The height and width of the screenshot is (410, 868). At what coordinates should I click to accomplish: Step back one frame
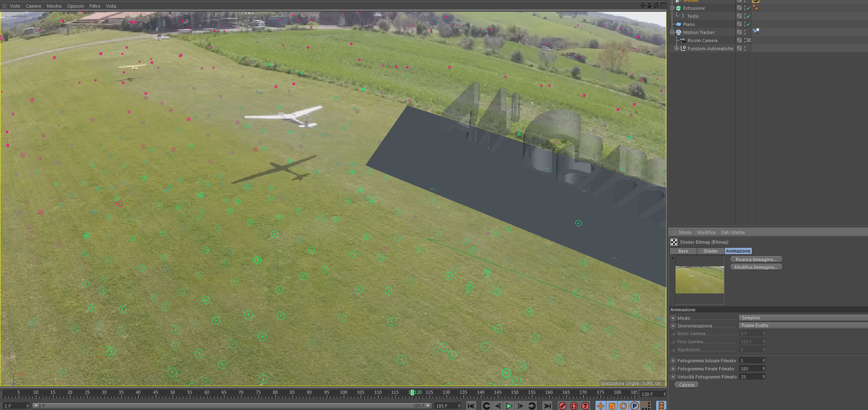[x=498, y=406]
